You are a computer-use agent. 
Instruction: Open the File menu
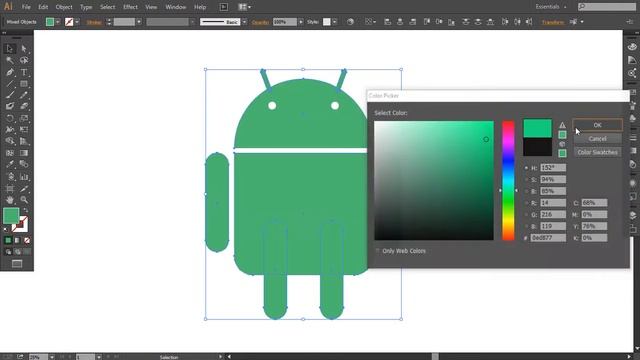(x=26, y=7)
